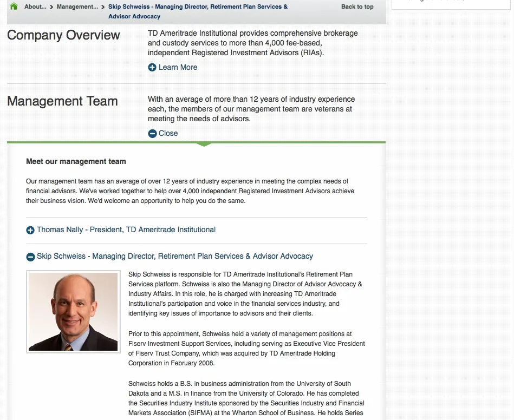Click plus icon next to Thomas Nally
The width and height of the screenshot is (514, 420).
tap(30, 230)
